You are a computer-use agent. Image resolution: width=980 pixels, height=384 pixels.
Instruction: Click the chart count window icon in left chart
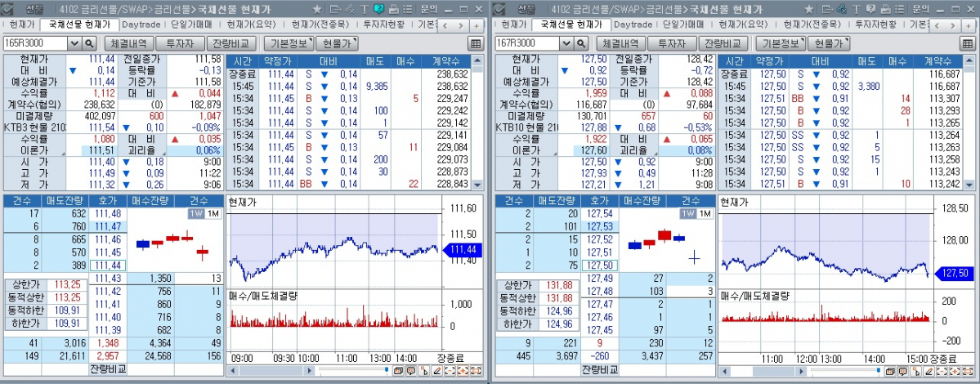pos(397,371)
